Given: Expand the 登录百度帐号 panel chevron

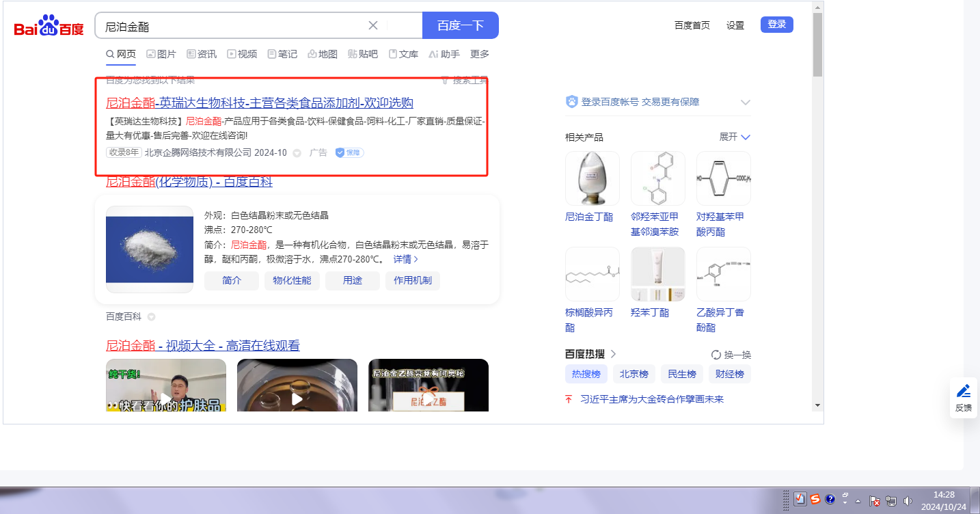Looking at the screenshot, I should 746,103.
